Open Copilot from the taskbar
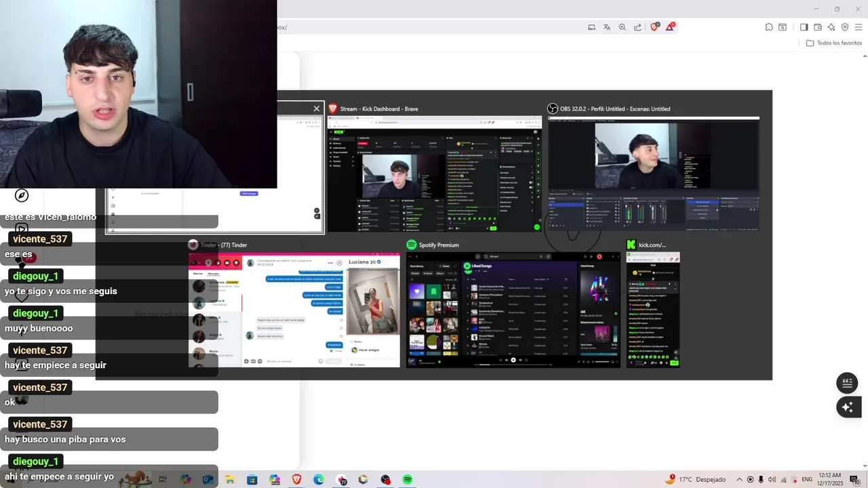 click(x=185, y=480)
